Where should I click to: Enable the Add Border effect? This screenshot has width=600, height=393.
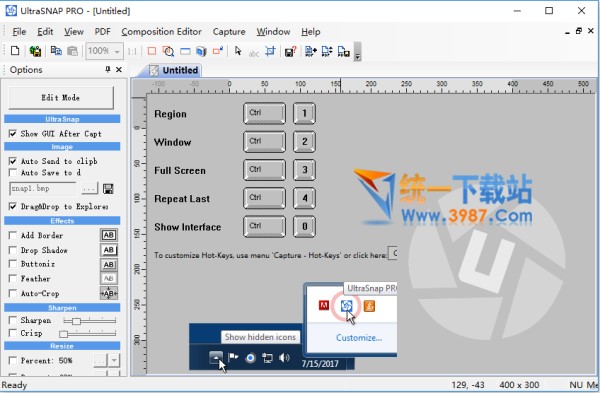tap(13, 235)
